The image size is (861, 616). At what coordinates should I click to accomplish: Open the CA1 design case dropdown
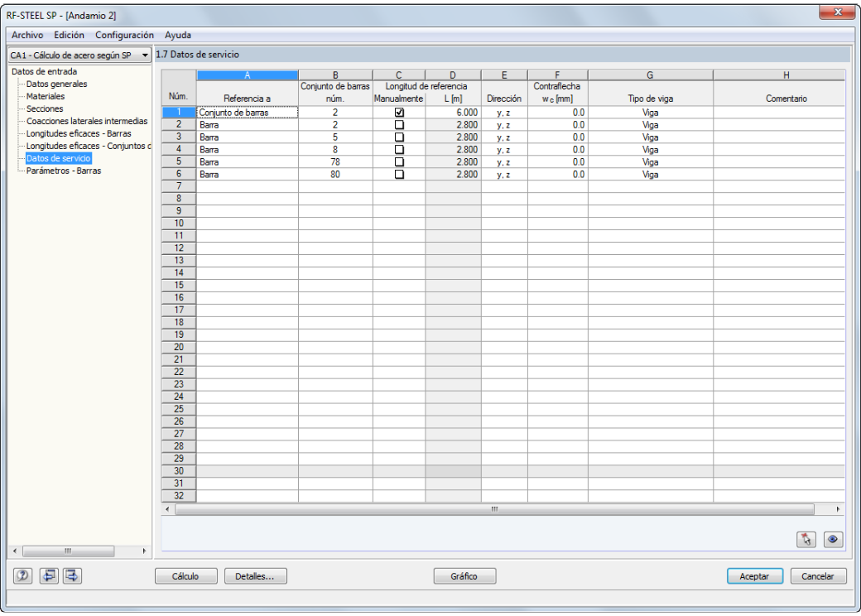pos(79,55)
